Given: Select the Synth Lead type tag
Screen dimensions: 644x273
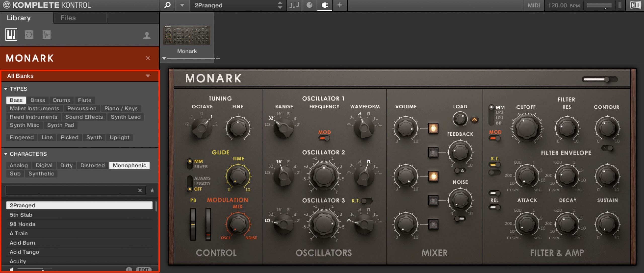Looking at the screenshot, I should (126, 117).
